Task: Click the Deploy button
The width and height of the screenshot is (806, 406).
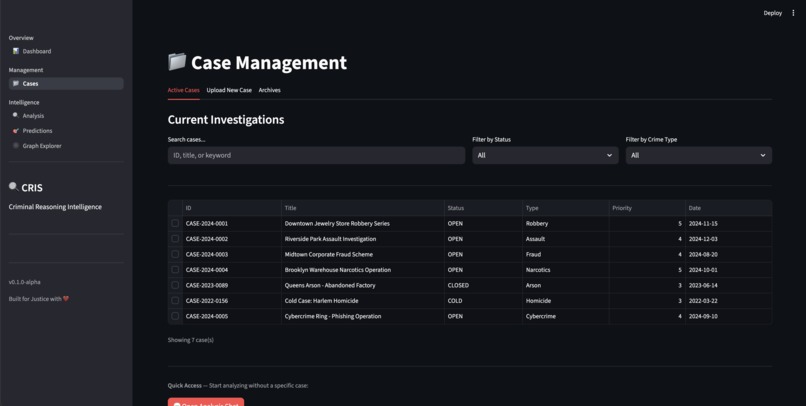Action: coord(773,13)
